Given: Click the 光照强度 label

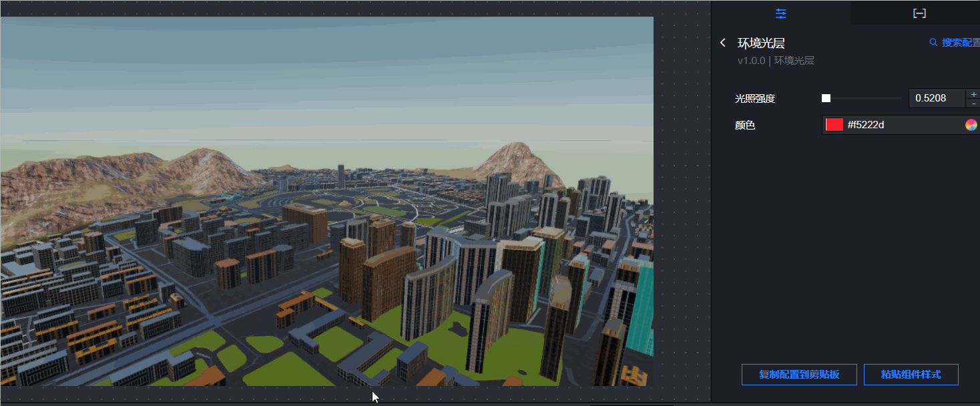Looking at the screenshot, I should 755,98.
